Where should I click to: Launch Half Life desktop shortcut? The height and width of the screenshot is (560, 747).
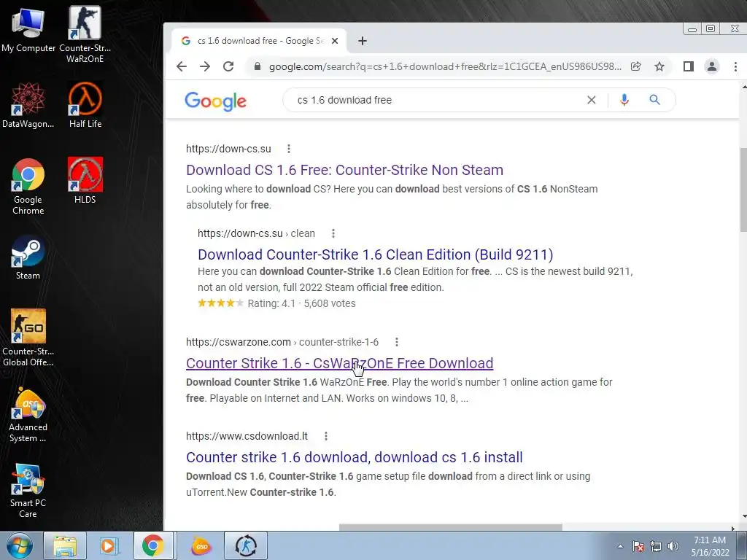85,105
